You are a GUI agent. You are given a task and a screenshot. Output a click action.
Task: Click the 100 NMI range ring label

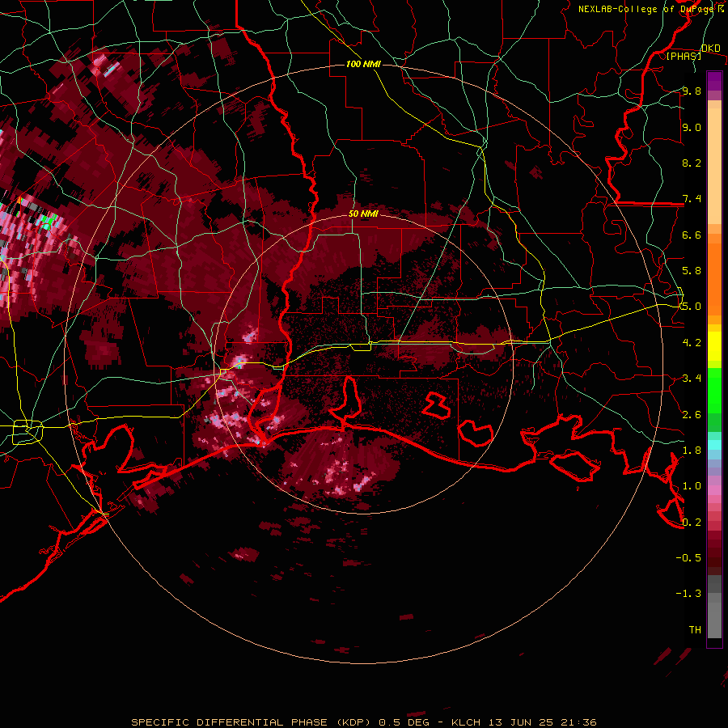click(363, 64)
